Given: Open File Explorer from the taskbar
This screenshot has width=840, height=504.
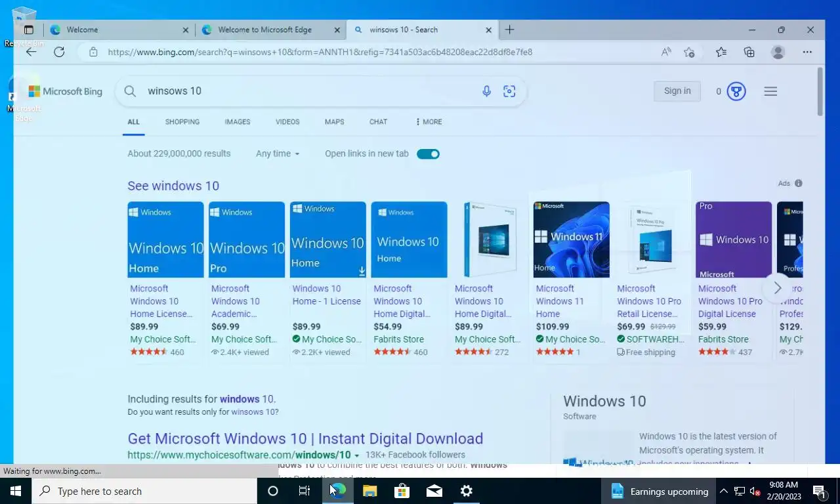Looking at the screenshot, I should click(x=370, y=491).
